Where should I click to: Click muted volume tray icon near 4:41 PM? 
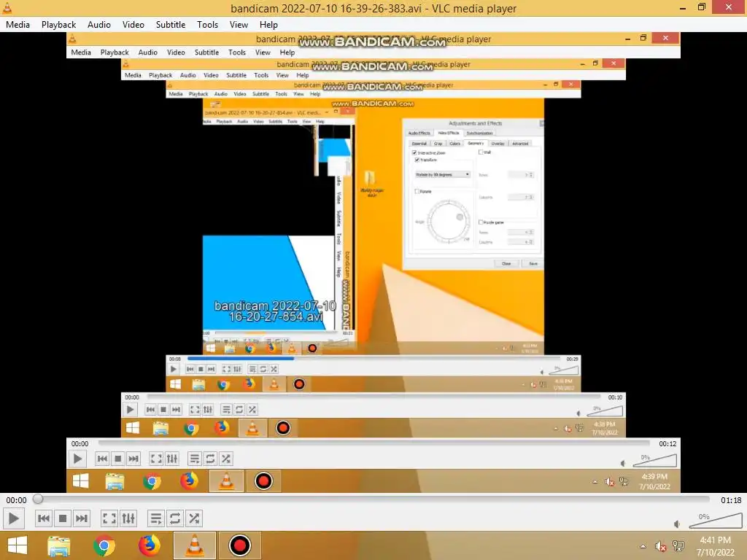coord(660,546)
